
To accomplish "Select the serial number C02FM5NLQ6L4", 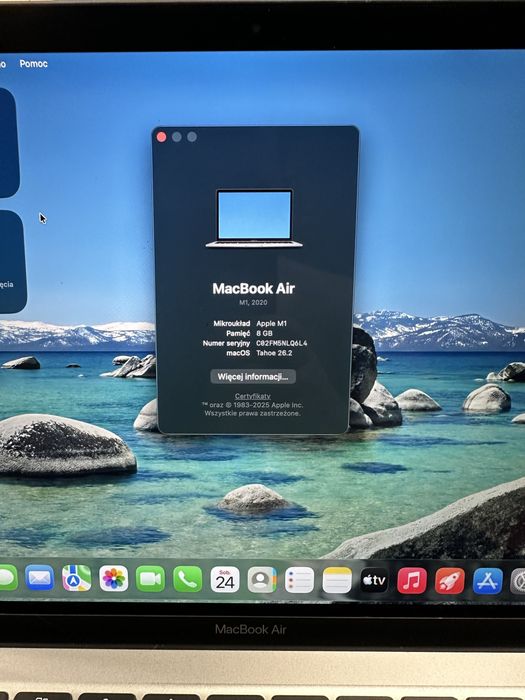I will click(x=282, y=343).
